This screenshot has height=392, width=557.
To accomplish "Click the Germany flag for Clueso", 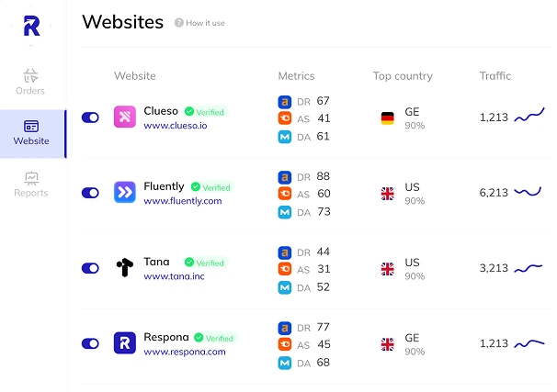I will tap(388, 118).
